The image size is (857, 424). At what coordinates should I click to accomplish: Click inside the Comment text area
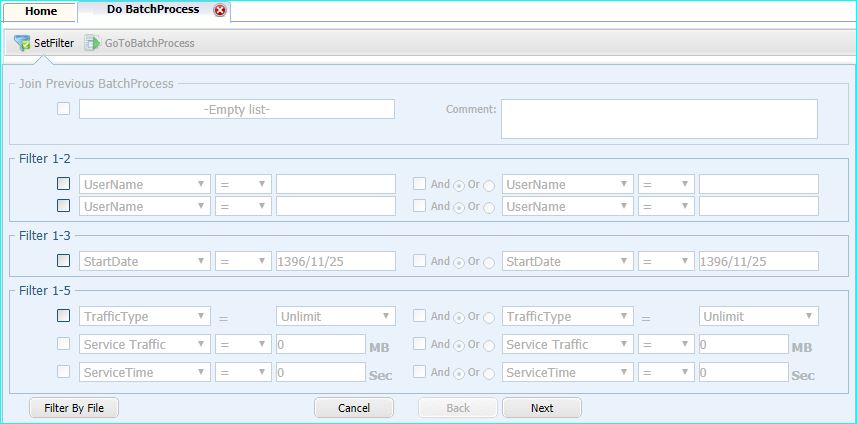click(658, 119)
